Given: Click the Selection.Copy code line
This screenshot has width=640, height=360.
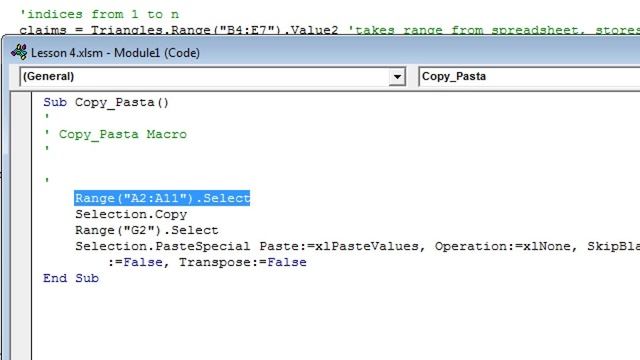Looking at the screenshot, I should tap(131, 214).
